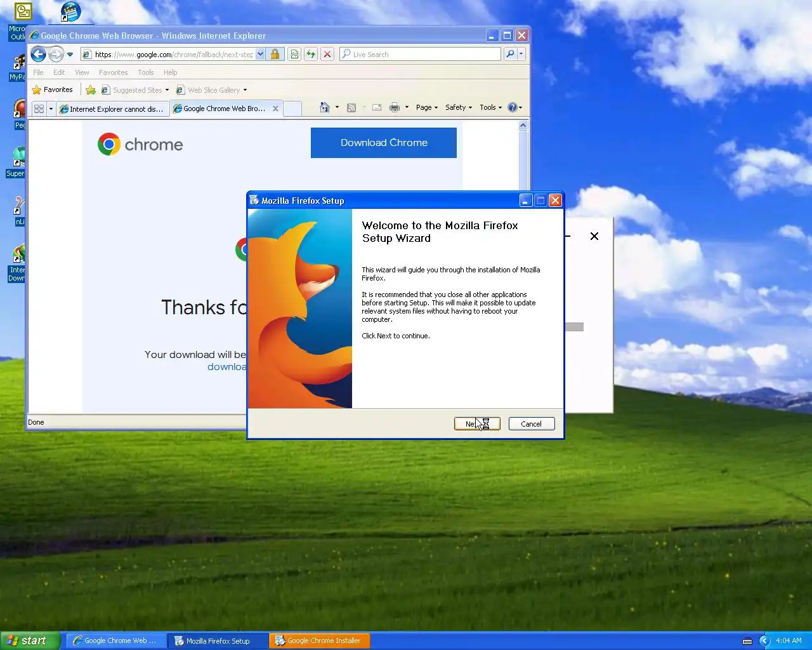The image size is (812, 650).
Task: Click the Chrome Installer progress bar
Action: (574, 327)
